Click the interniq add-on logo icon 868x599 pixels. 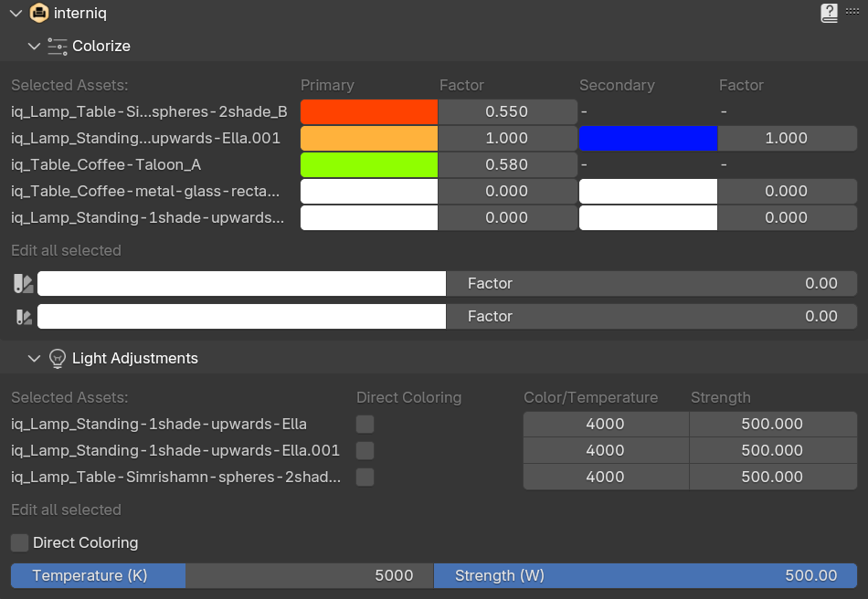pos(38,13)
